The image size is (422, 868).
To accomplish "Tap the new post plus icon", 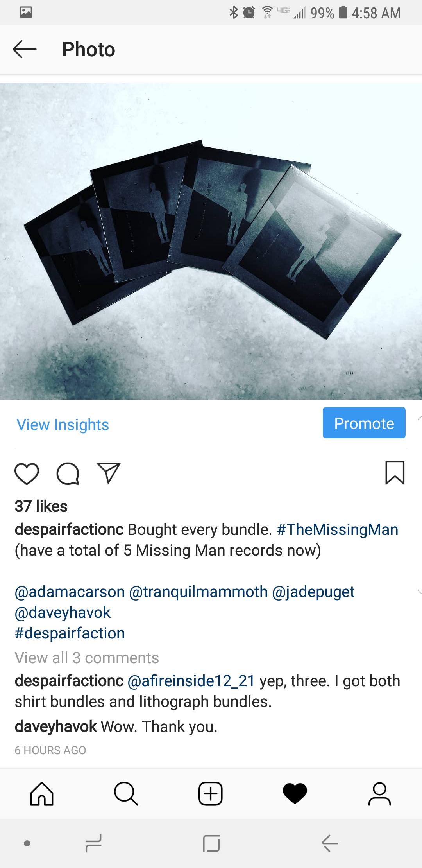I will [211, 794].
